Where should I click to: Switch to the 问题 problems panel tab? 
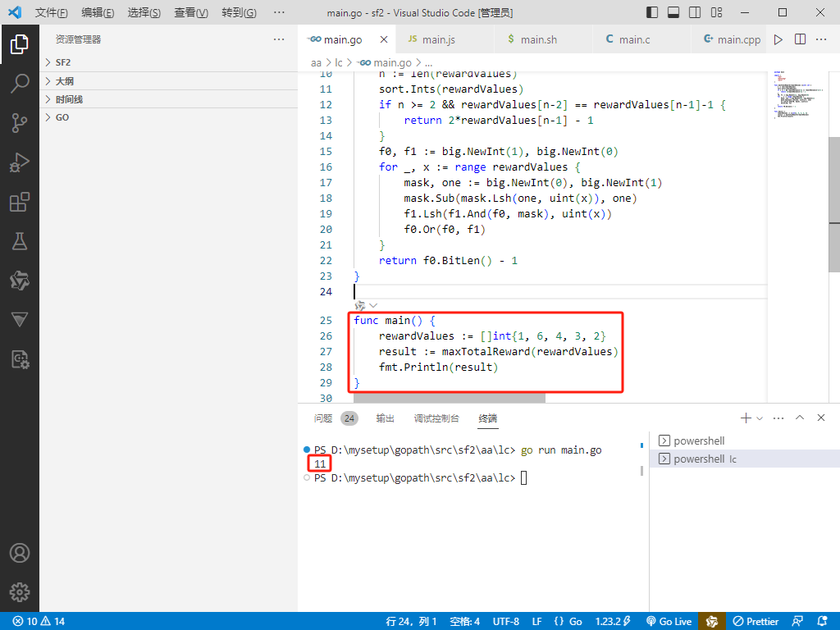coord(323,418)
